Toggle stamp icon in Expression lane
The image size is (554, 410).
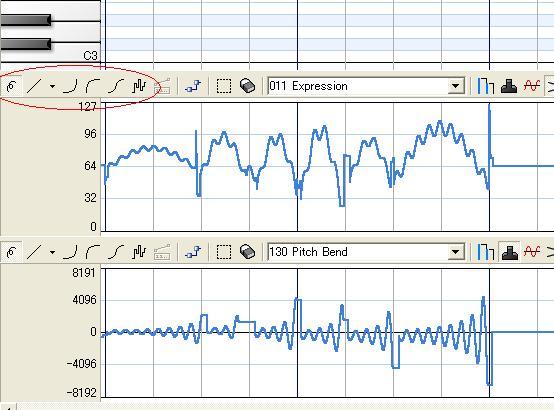pyautogui.click(x=509, y=86)
